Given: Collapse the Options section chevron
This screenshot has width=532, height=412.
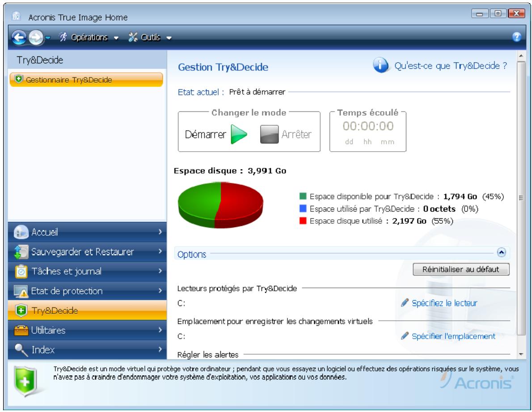Looking at the screenshot, I should (502, 252).
